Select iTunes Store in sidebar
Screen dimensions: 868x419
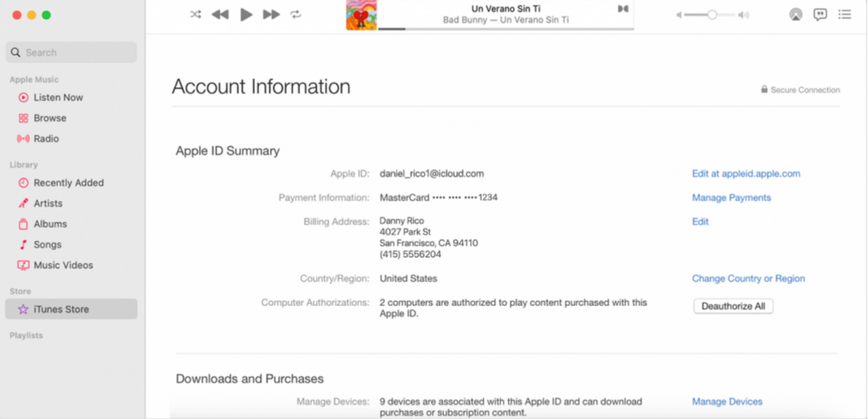pos(72,310)
